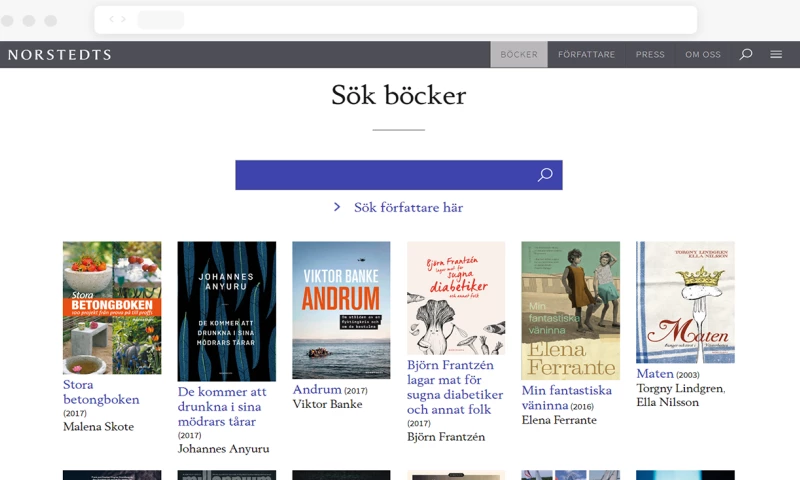This screenshot has height=480, width=800.
Task: Click browser back arrow
Action: coord(111,19)
